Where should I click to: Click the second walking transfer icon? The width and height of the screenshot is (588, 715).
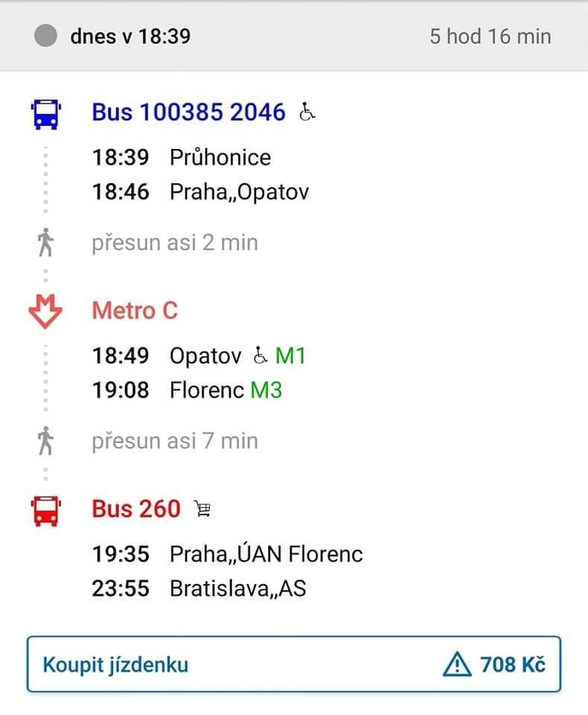coord(45,441)
